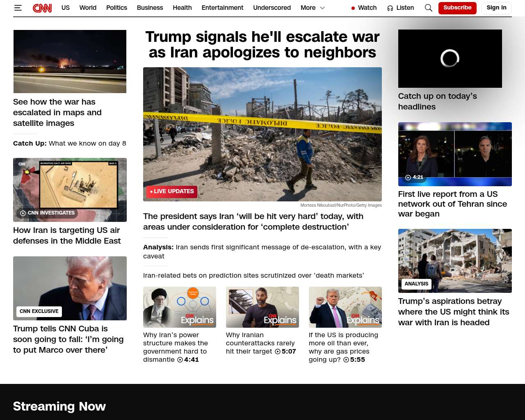Viewport: 525px width, 420px height.
Task: Click the Live Updates badge on main photo
Action: [x=172, y=192]
